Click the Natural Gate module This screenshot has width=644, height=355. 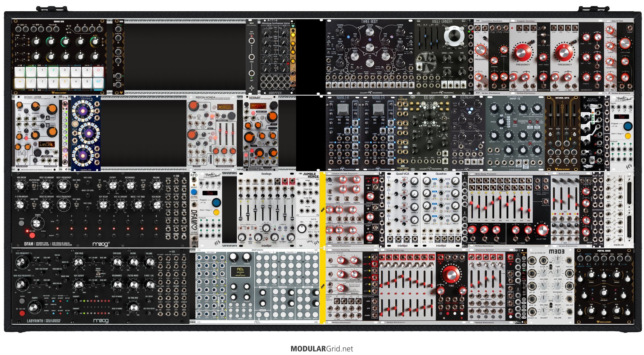click(x=562, y=133)
